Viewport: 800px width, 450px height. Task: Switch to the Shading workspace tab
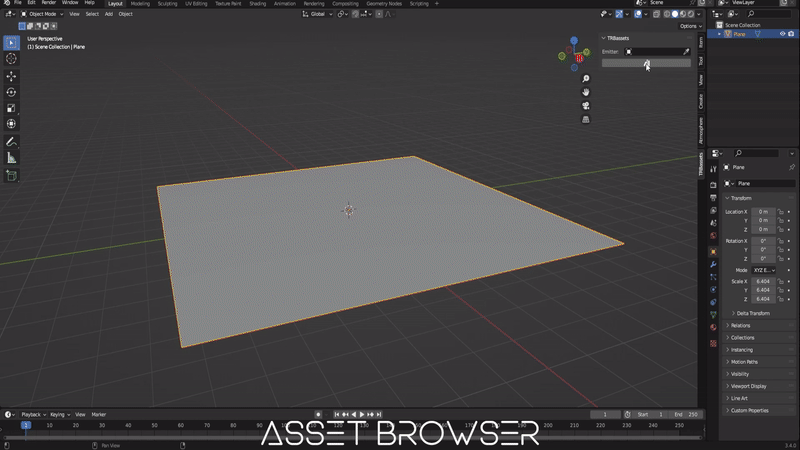coord(258,4)
